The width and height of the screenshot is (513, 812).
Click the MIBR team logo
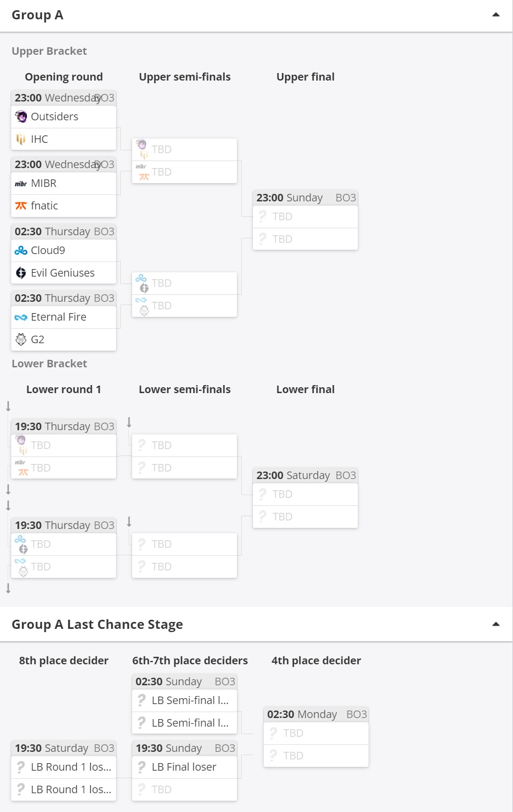[x=21, y=184]
